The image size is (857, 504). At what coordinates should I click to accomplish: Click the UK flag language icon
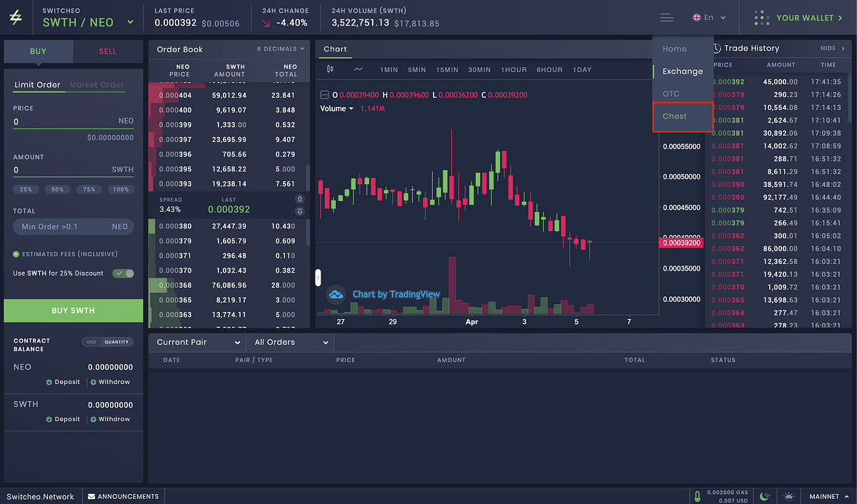697,17
